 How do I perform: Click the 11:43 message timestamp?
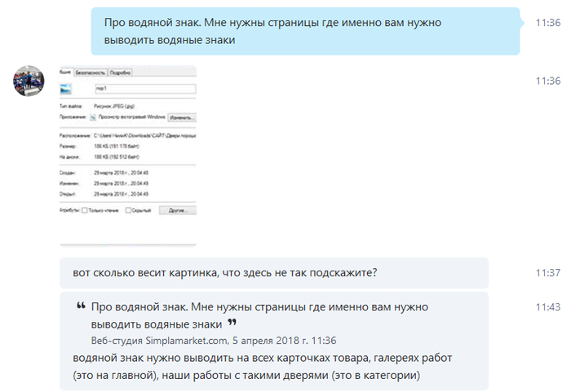tap(547, 307)
